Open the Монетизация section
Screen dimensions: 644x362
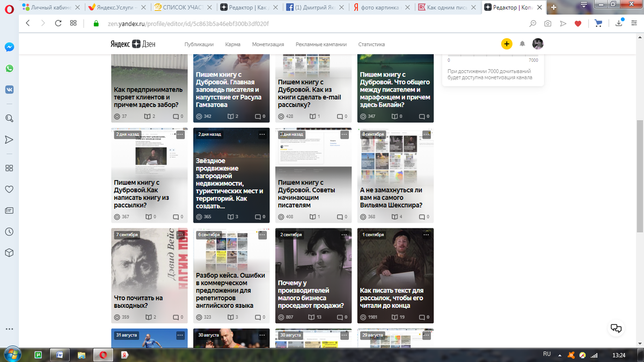267,45
